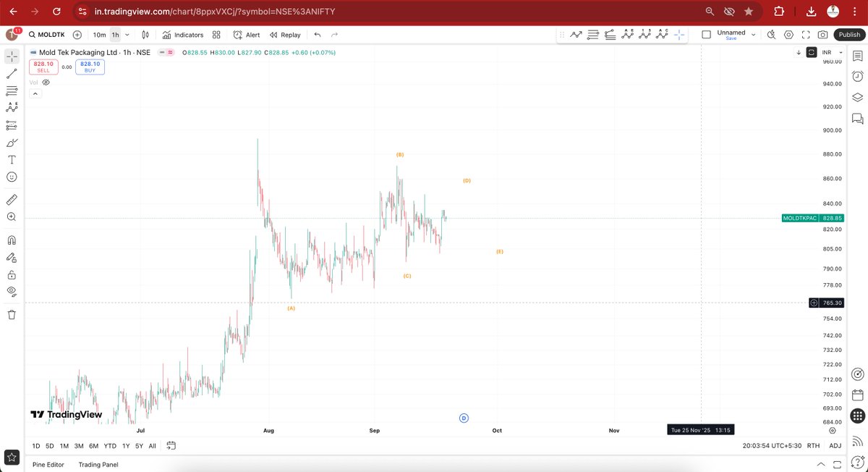Viewport: 868px width, 472px height.
Task: Select the 1M date range
Action: 64,446
